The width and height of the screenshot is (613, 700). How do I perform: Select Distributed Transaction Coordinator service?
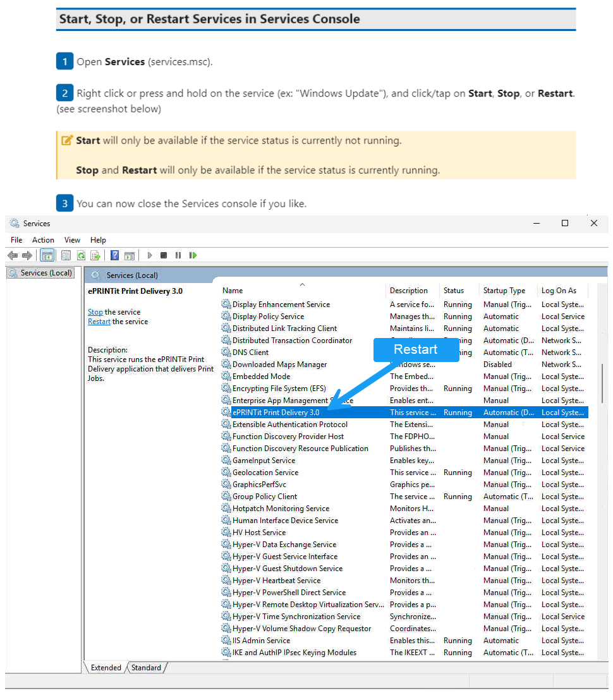point(404,340)
